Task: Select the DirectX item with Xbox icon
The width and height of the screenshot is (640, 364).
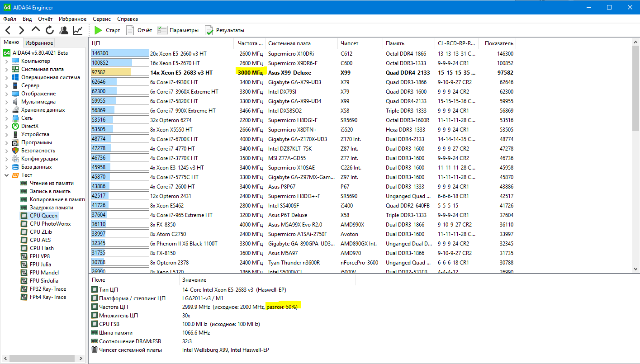Action: [x=25, y=126]
